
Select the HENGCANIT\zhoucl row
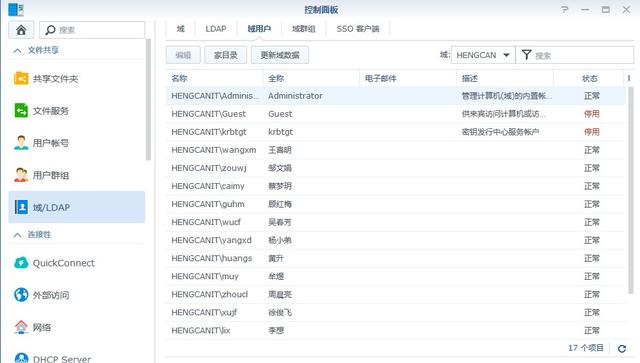coord(396,294)
